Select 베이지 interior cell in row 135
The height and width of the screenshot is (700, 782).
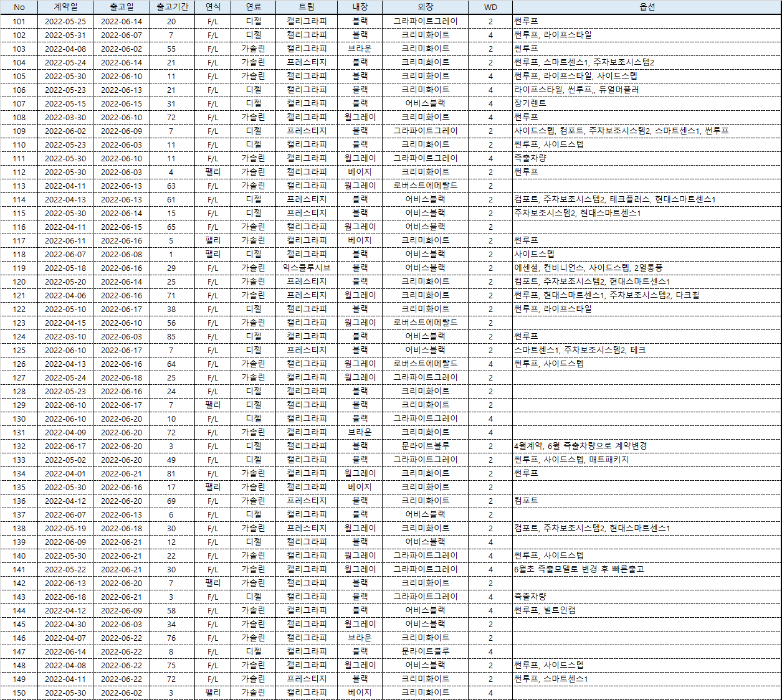360,487
